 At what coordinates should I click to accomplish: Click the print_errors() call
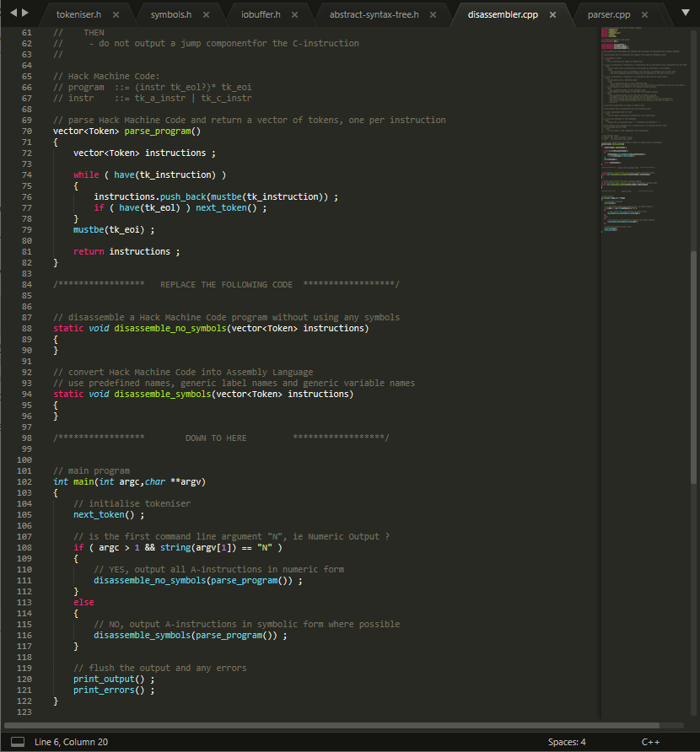coord(114,690)
